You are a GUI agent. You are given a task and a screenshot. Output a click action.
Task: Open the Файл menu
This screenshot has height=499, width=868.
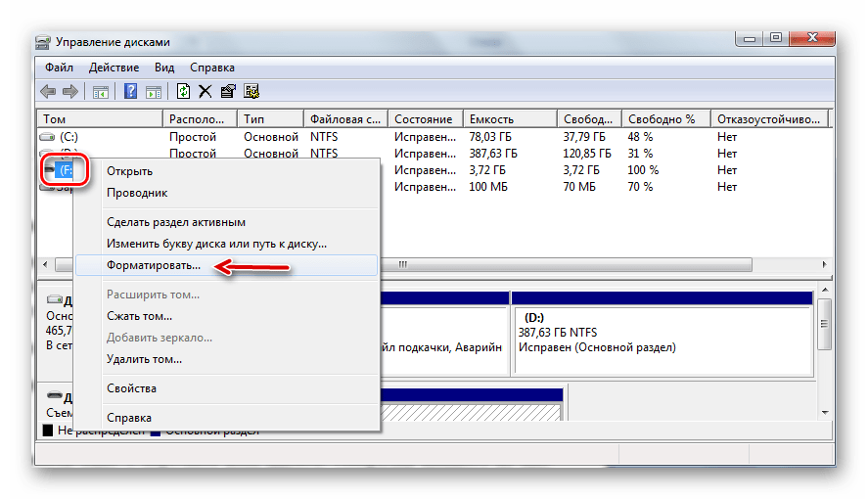pyautogui.click(x=59, y=68)
